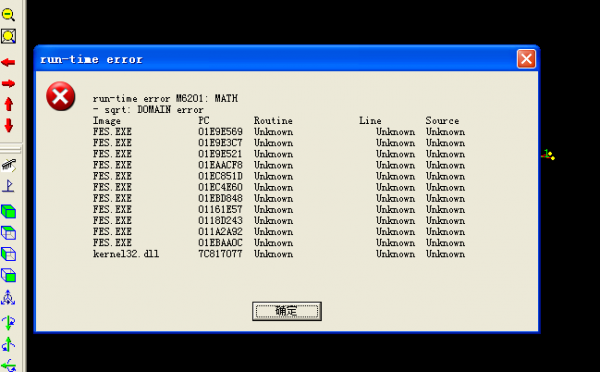Select the cube with green left face
600x372 pixels.
click(x=8, y=254)
